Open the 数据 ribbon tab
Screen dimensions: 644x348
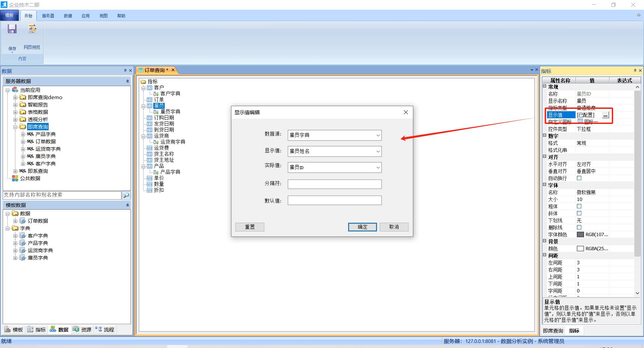68,16
